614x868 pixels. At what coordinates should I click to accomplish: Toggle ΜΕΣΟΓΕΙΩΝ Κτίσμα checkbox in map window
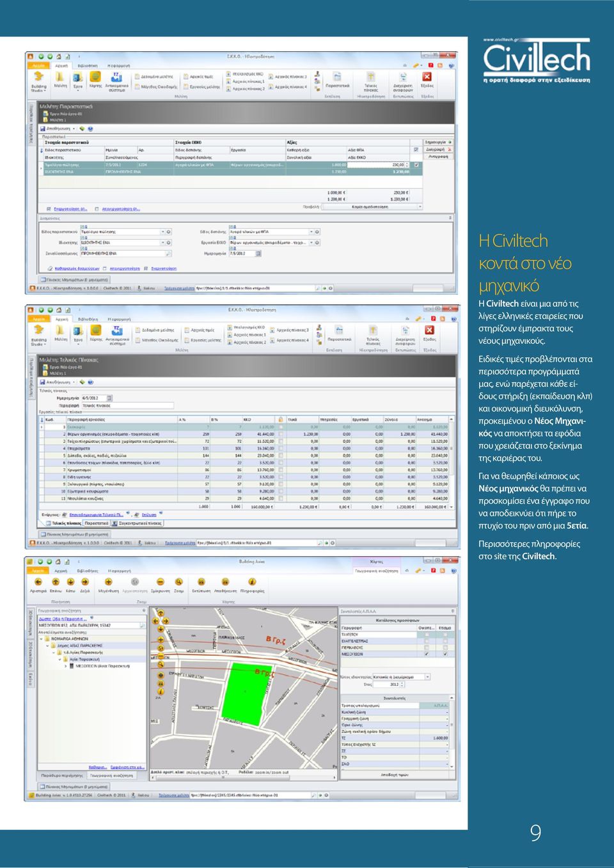[445, 654]
